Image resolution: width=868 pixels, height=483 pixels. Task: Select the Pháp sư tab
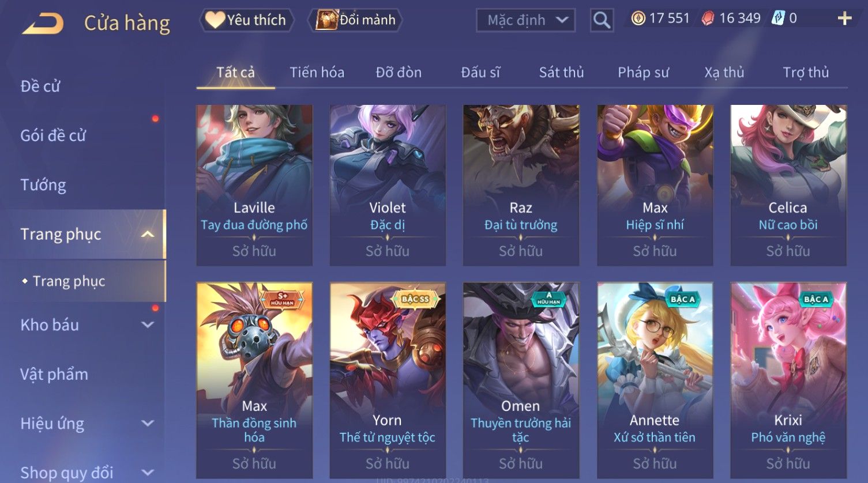(643, 72)
